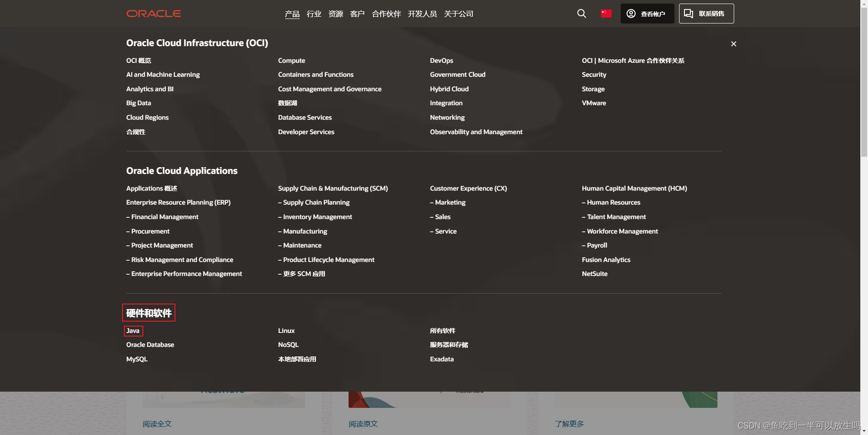
Task: Open the 合规性 link
Action: [136, 132]
